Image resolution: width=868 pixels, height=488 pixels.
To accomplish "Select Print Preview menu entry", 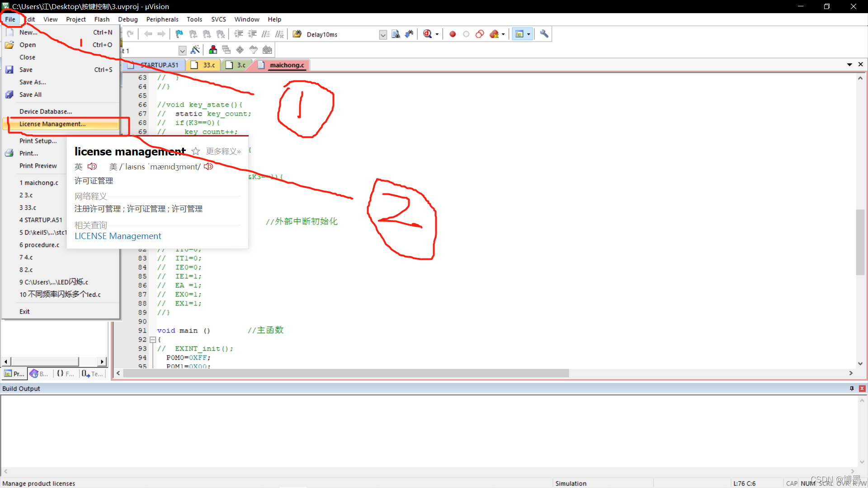I will tap(61, 166).
